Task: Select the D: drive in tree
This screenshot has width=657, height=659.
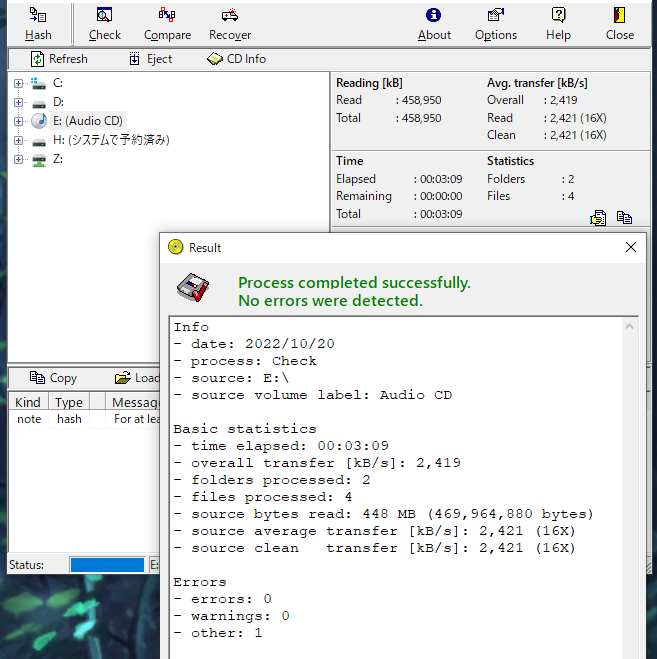Action: point(58,102)
